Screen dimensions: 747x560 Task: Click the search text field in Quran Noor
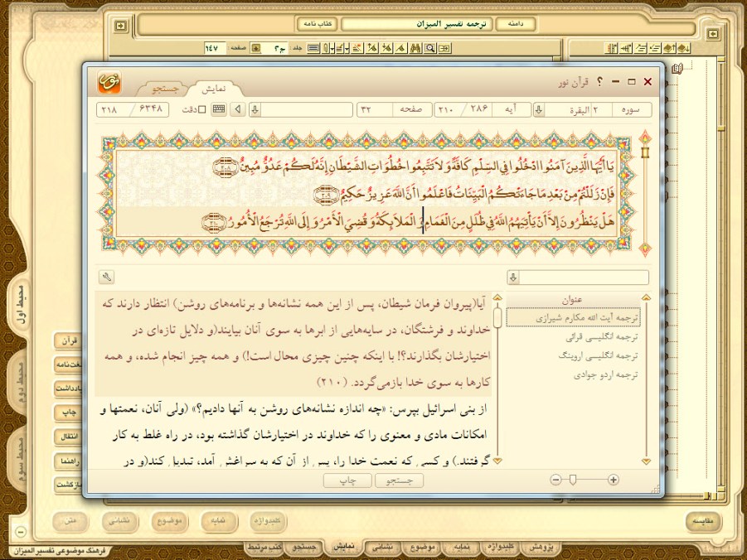click(308, 110)
